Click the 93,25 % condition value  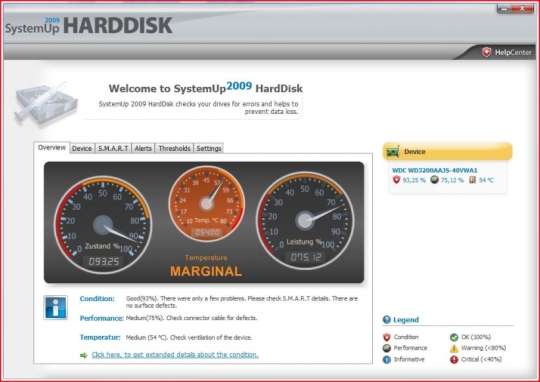(414, 180)
